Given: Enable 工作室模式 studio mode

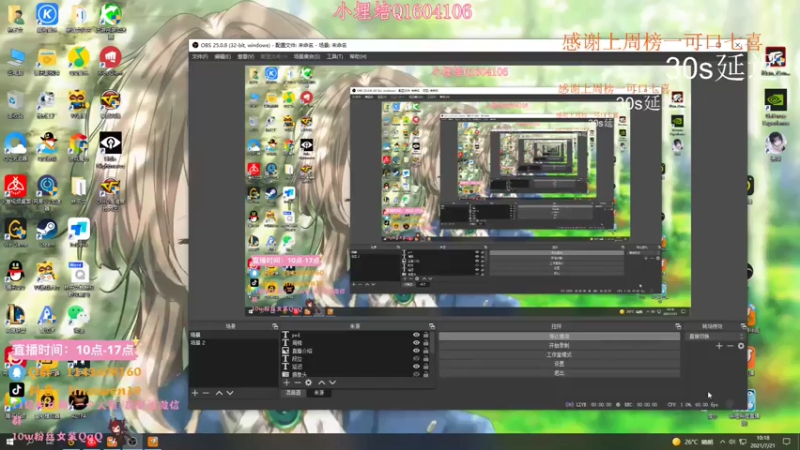Looking at the screenshot, I should coord(559,355).
